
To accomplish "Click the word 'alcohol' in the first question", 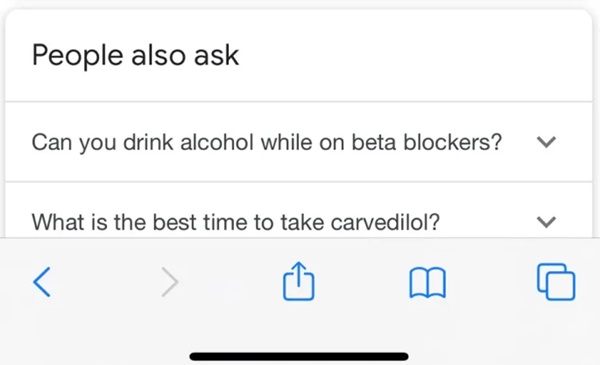I will pyautogui.click(x=217, y=142).
